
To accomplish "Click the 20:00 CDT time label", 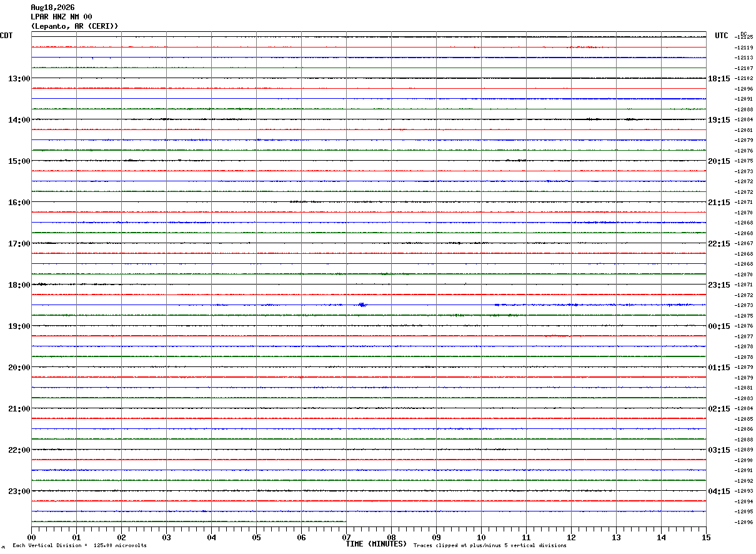I will [19, 367].
